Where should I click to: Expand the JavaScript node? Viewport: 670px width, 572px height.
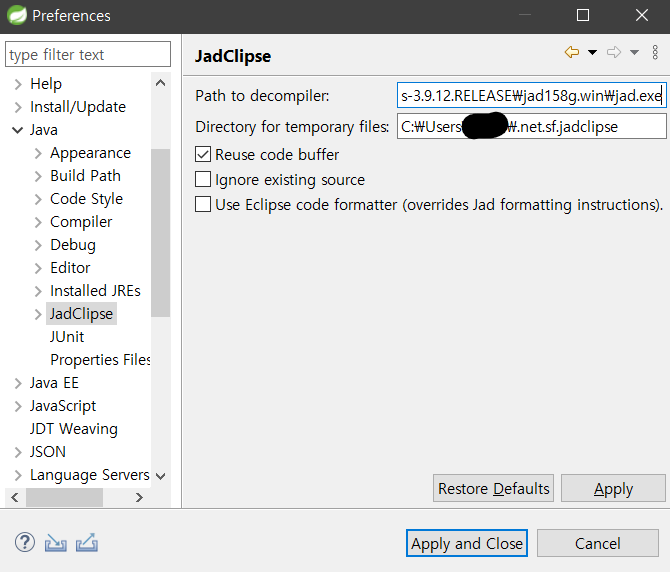[x=18, y=406]
